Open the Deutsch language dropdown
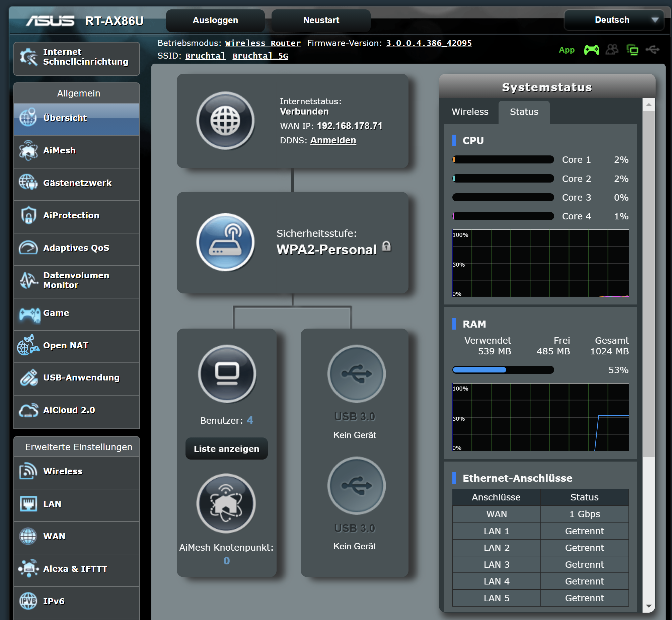 click(614, 20)
